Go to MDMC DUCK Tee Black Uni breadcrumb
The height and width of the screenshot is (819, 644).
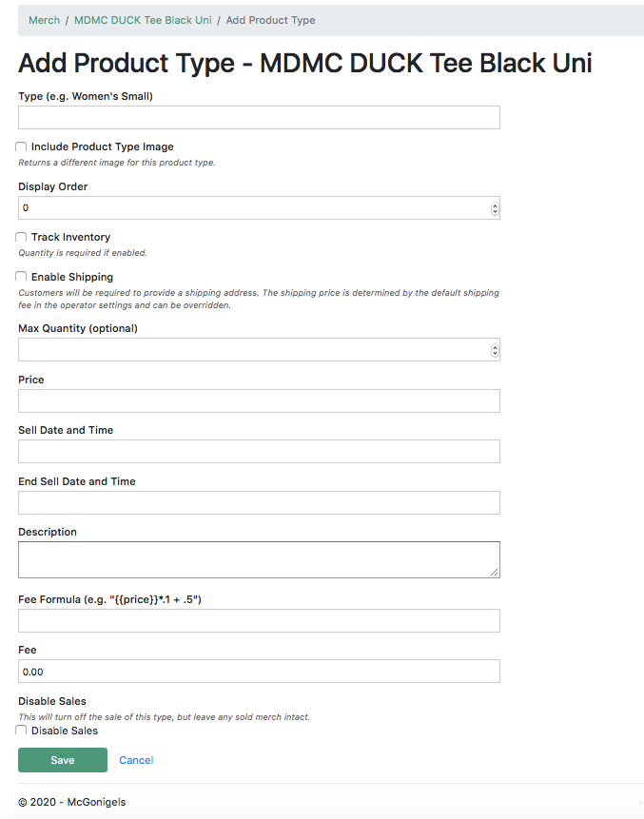click(143, 20)
